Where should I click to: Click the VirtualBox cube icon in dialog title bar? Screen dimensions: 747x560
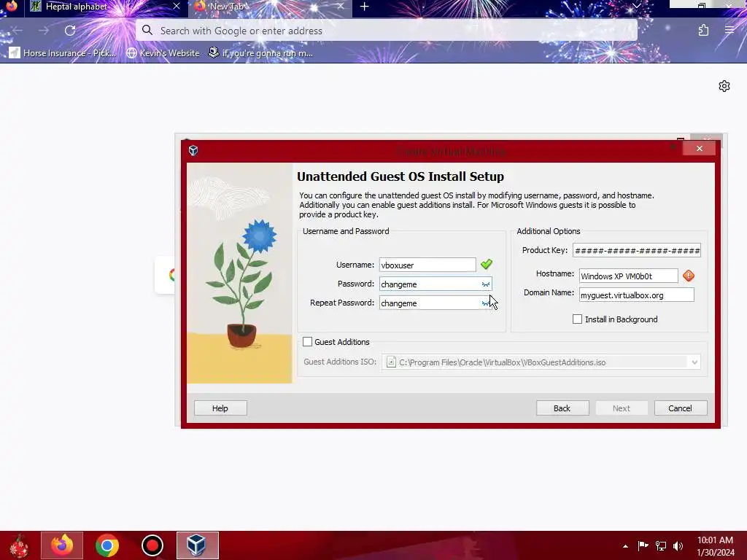click(193, 151)
